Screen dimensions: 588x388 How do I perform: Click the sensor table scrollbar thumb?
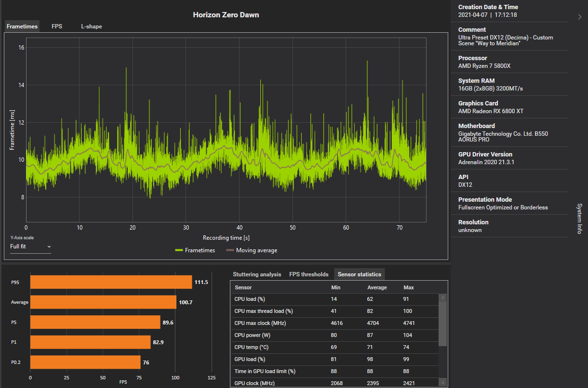(x=443, y=323)
